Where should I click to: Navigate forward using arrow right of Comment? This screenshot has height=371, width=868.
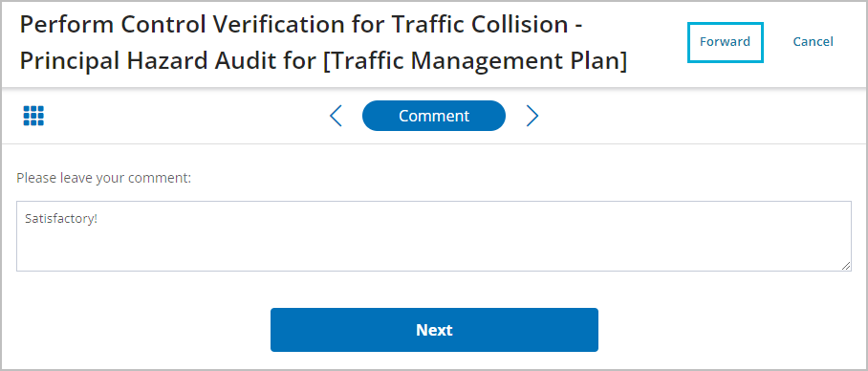532,116
